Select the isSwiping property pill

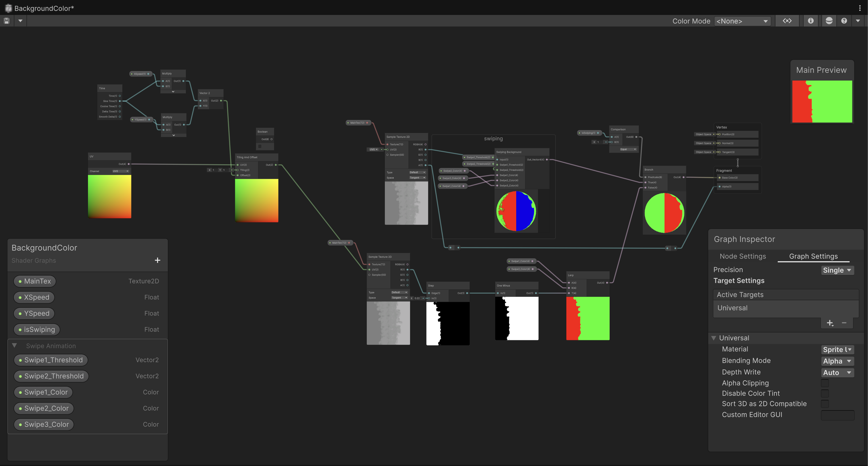37,330
